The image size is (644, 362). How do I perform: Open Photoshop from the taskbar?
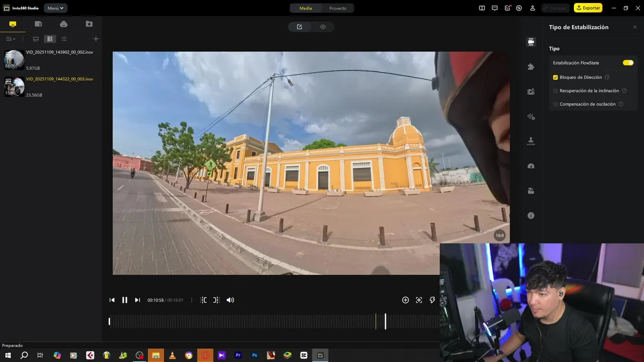point(255,355)
